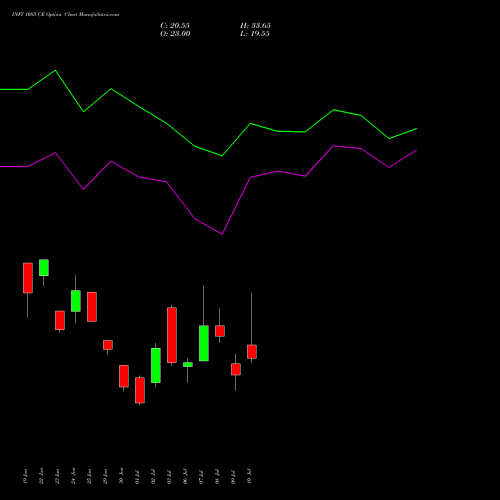Screen dimensions: 500x500
Task: Click the red candlestick for 09 Jul
Action: (x=236, y=369)
